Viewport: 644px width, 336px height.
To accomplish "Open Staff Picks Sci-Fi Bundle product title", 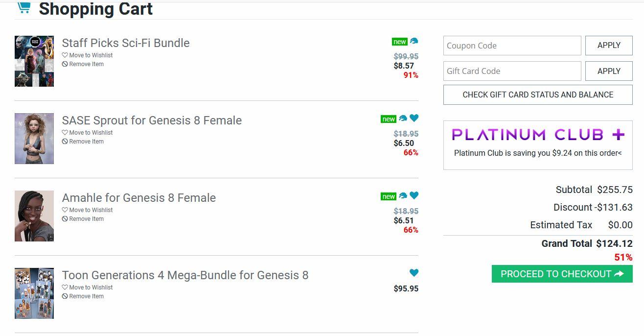I will [x=126, y=43].
